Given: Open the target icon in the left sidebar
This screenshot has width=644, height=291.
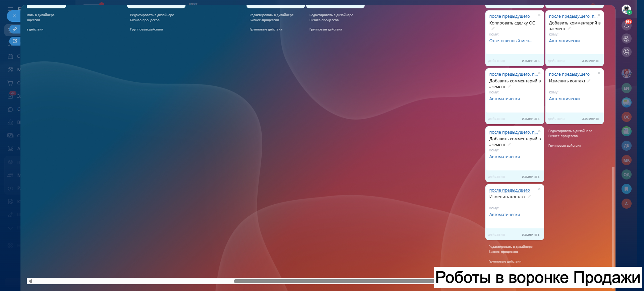Looking at the screenshot, I should tap(10, 70).
